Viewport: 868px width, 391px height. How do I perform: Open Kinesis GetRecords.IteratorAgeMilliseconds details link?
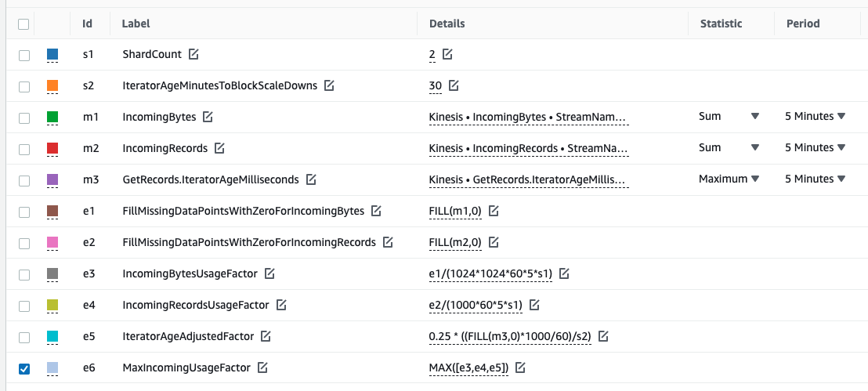[529, 179]
